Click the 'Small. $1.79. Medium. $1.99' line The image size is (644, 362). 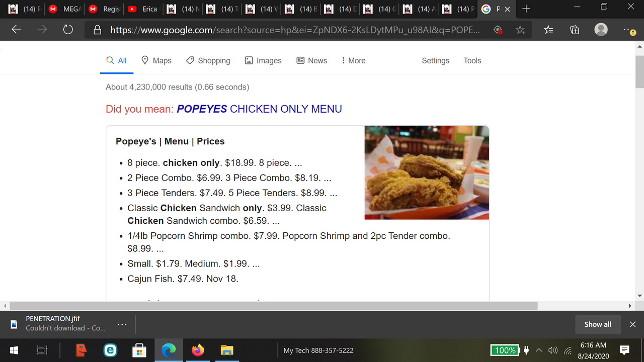(194, 263)
